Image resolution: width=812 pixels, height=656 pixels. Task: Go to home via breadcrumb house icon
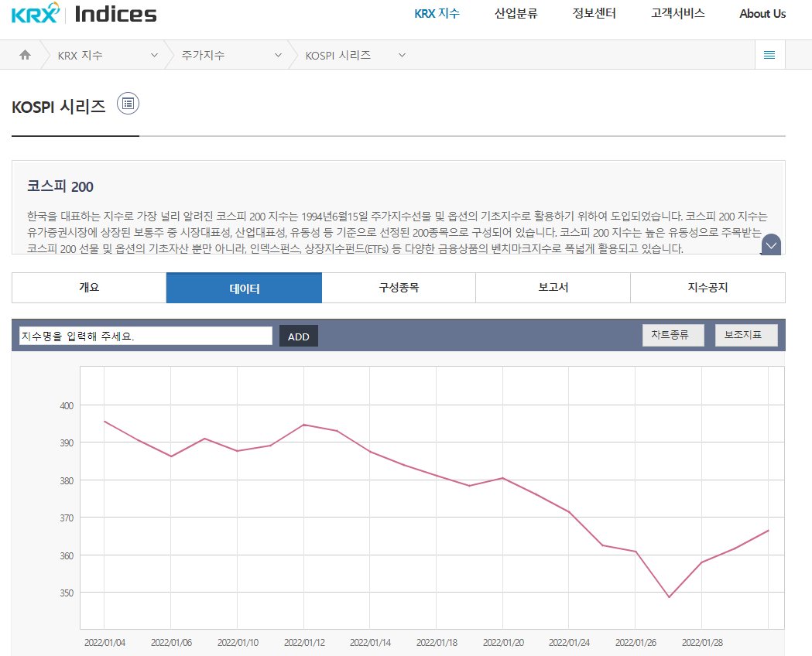coord(25,55)
